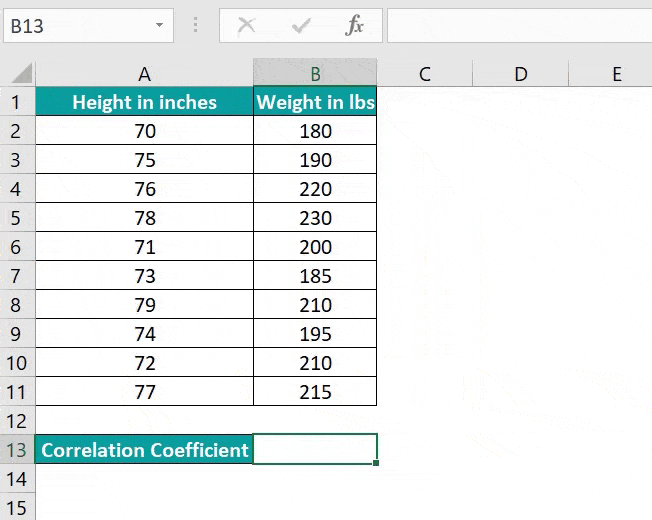Screen dimensions: 652x520
Task: Click the cell containing 190
Action: click(315, 160)
